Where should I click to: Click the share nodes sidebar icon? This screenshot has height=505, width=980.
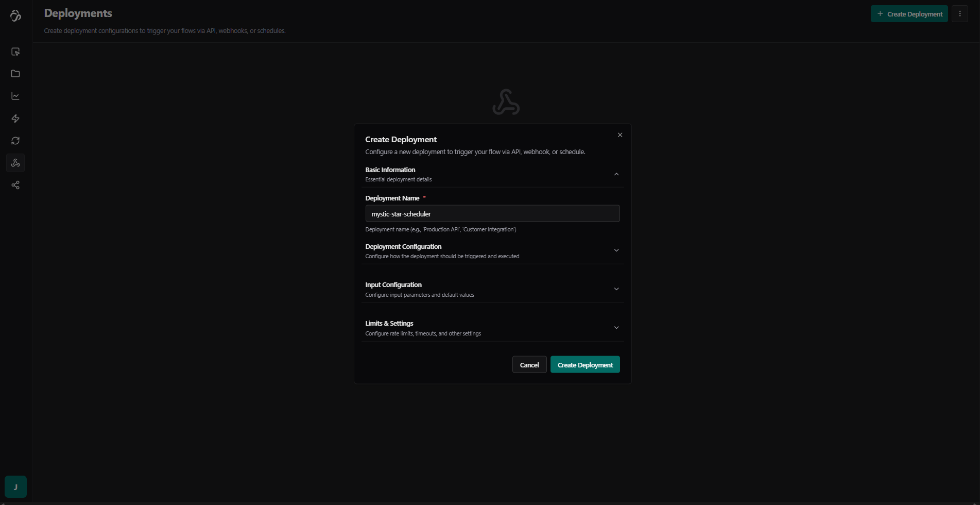[15, 185]
